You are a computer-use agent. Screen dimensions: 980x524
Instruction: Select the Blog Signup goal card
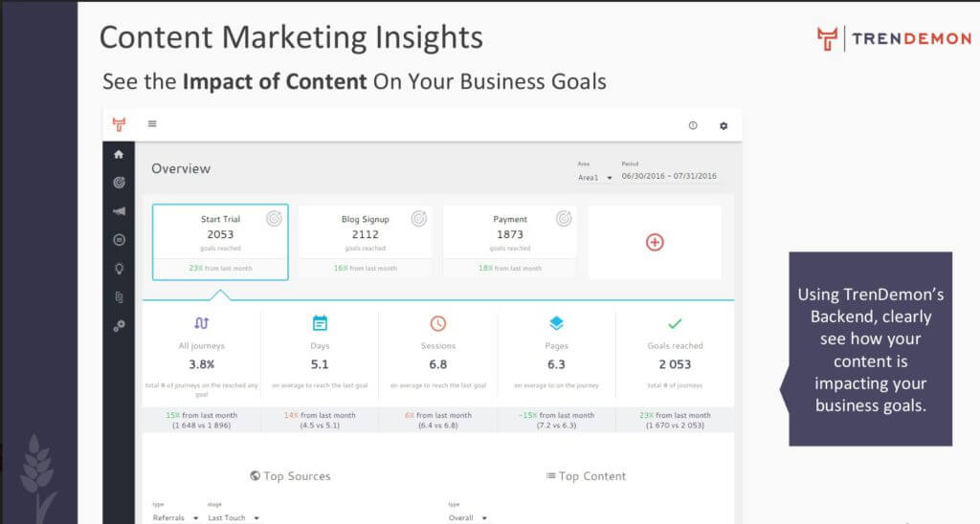coord(365,242)
